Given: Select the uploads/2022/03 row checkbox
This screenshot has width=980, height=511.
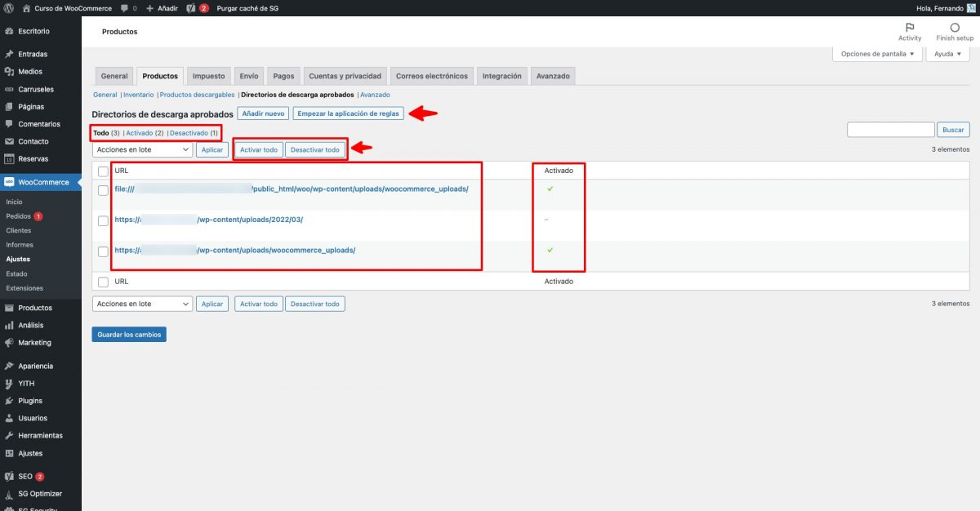Looking at the screenshot, I should point(103,220).
